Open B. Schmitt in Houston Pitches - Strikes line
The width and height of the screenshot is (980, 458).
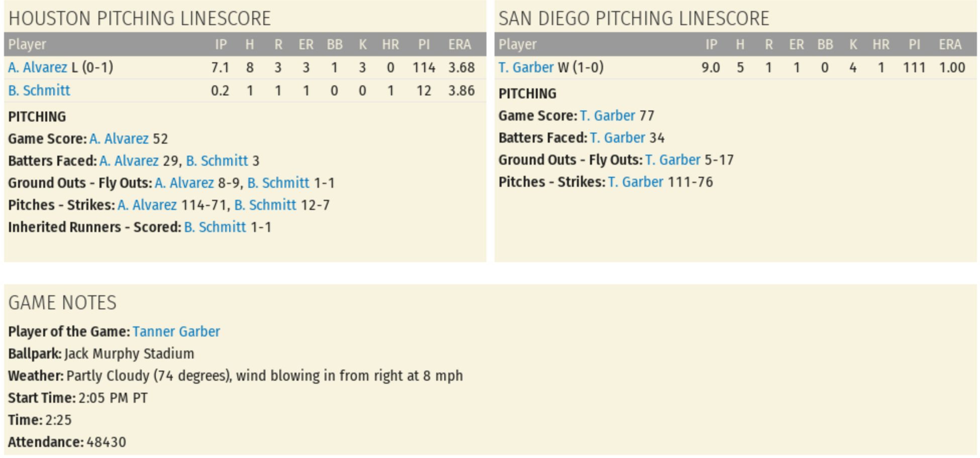pyautogui.click(x=265, y=205)
